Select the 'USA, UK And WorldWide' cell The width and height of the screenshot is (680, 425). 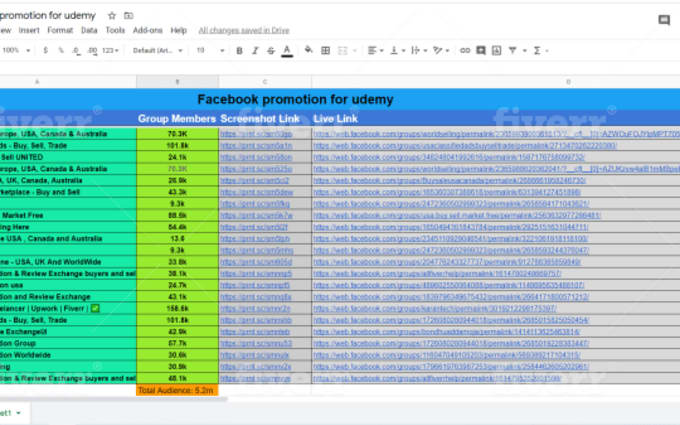coord(68,262)
